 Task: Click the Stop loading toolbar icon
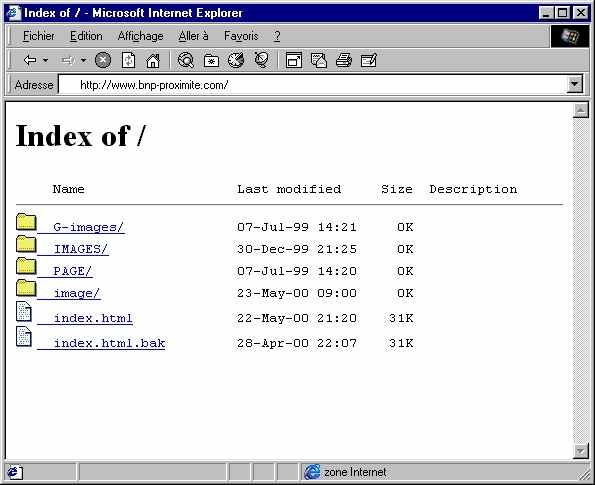pos(103,60)
